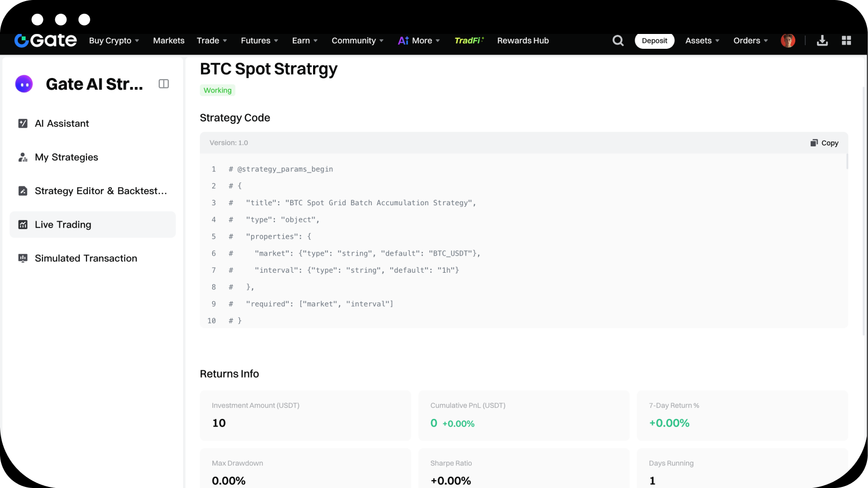Open the Markets page
868x488 pixels.
click(169, 41)
